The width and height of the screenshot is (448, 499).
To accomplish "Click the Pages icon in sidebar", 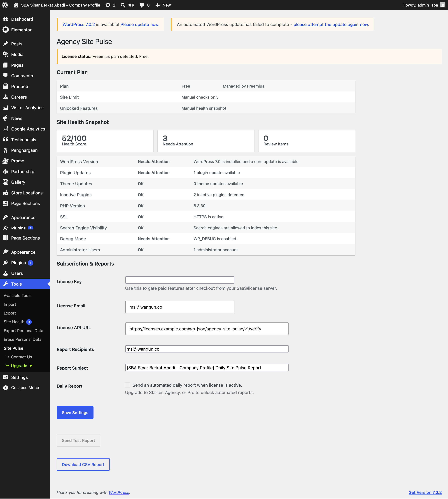I will 5,65.
